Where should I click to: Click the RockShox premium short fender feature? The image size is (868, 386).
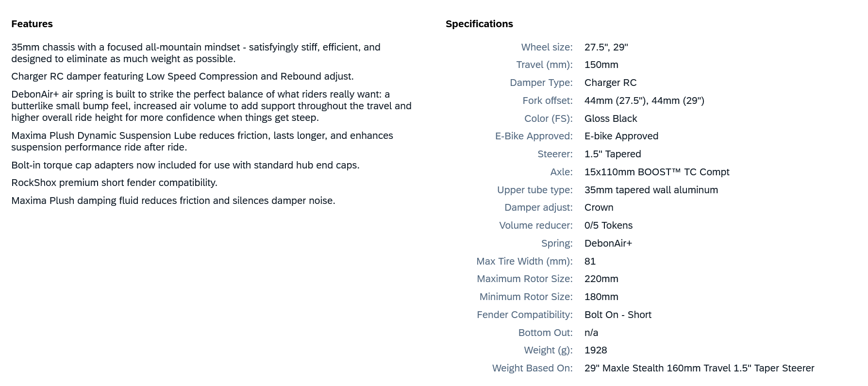tap(114, 183)
